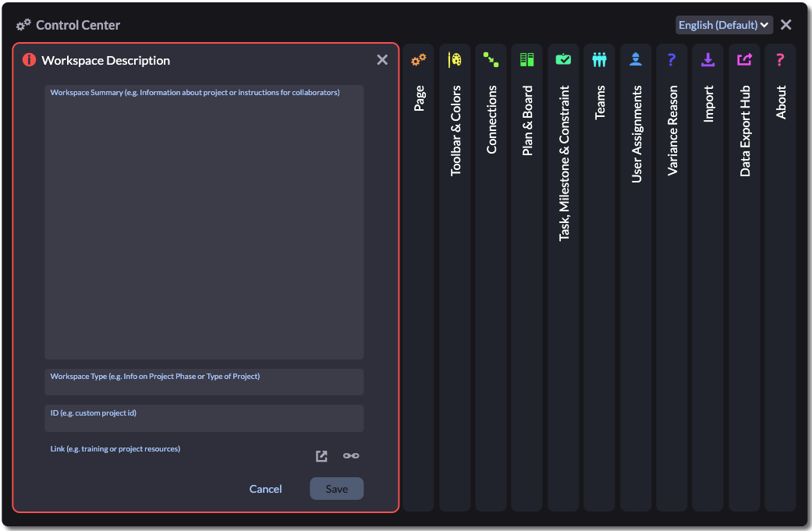
Task: Select the Import download icon
Action: coord(708,59)
